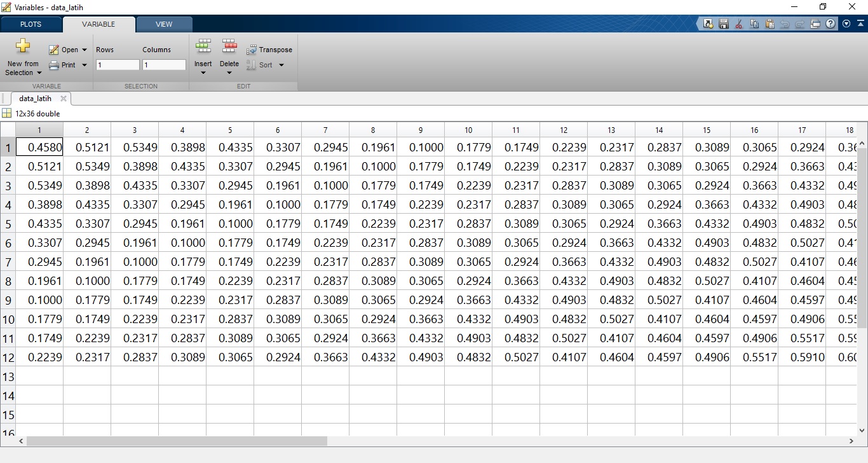This screenshot has height=463, width=868.
Task: Click the horizontal scrollbar thumb
Action: pos(177,441)
